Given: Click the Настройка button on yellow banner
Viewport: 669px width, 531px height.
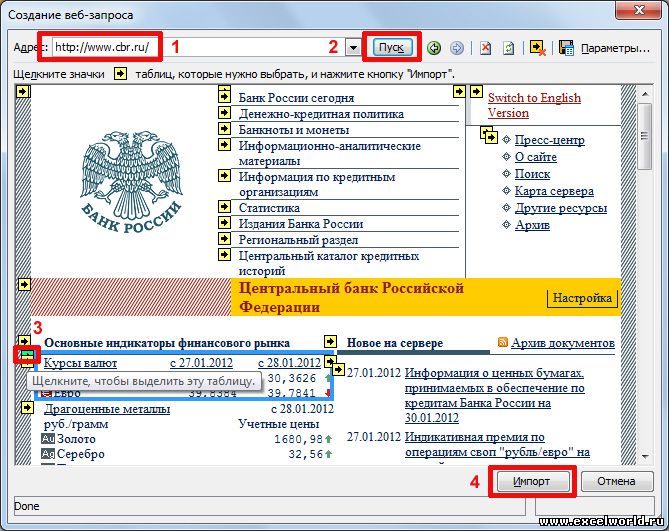Looking at the screenshot, I should click(x=582, y=298).
